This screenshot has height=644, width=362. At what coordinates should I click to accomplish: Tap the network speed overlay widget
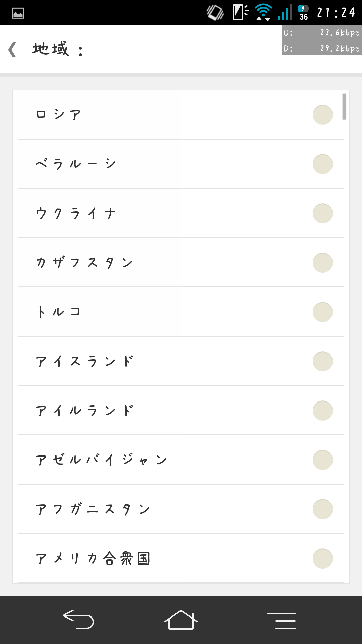coord(321,41)
